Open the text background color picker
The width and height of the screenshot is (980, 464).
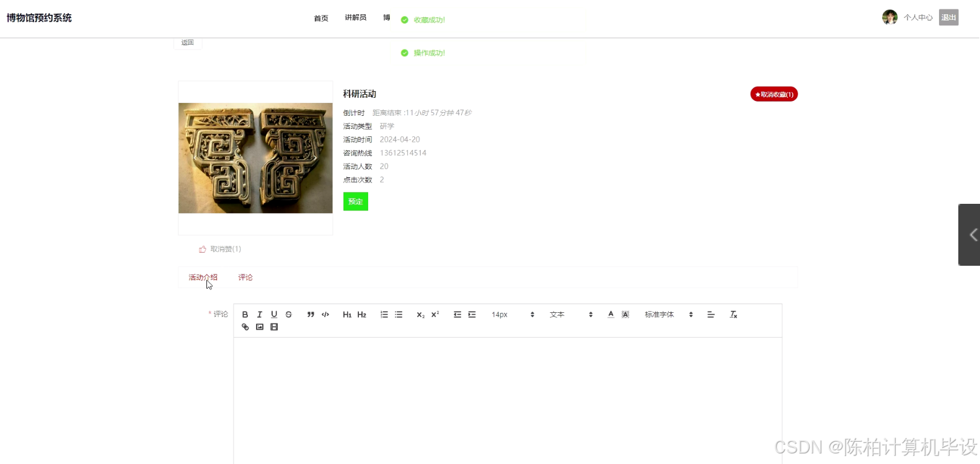click(x=625, y=315)
